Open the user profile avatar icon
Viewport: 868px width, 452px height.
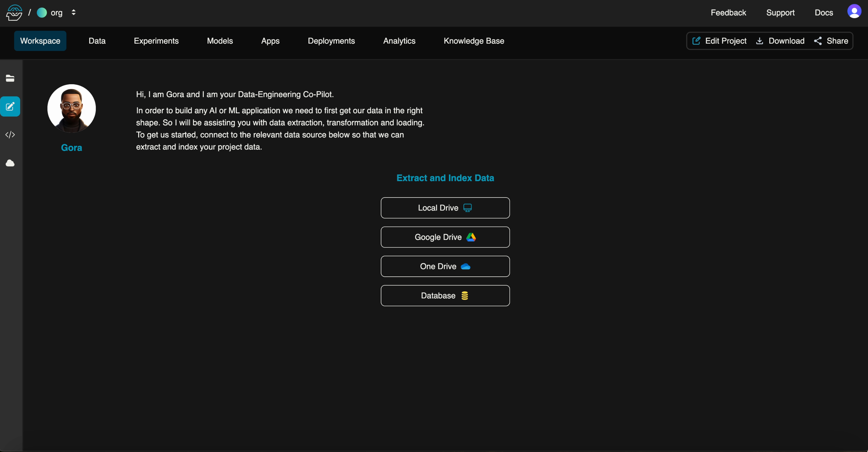(854, 12)
